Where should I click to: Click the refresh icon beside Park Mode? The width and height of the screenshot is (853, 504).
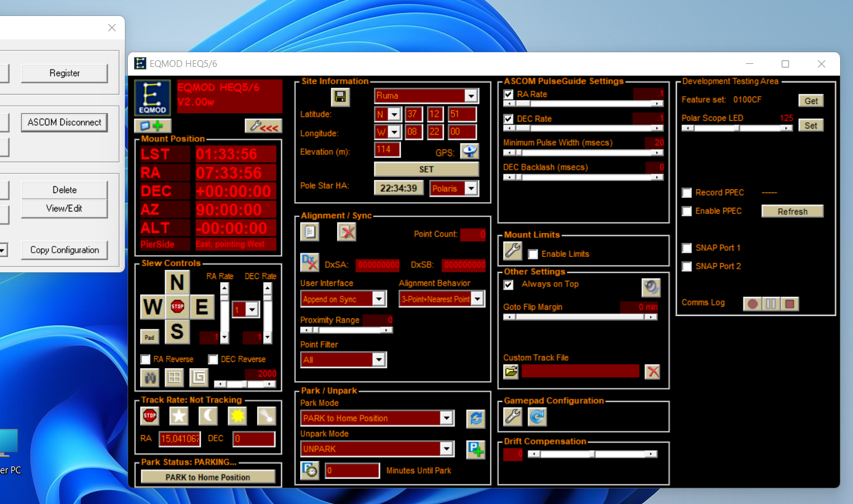click(475, 419)
